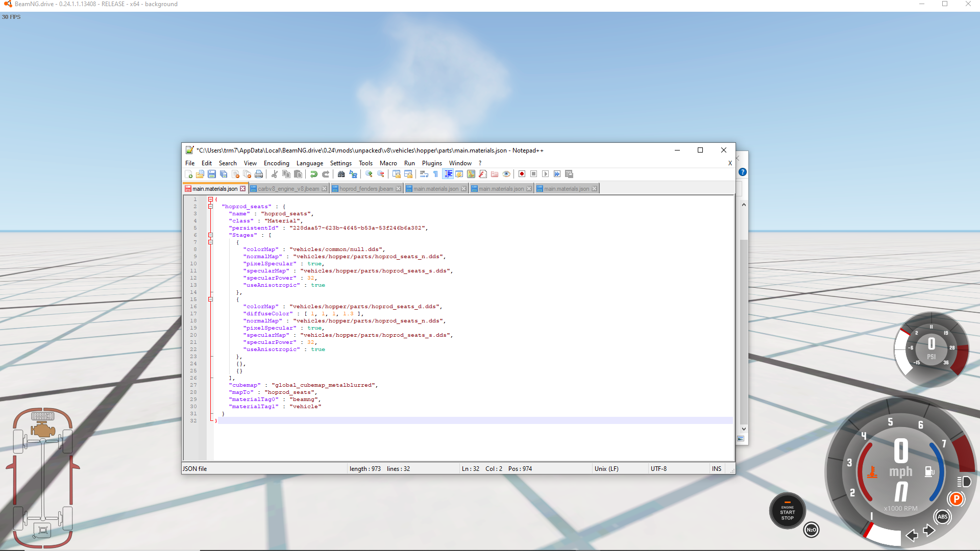Save the current recorded macro

[x=569, y=174]
